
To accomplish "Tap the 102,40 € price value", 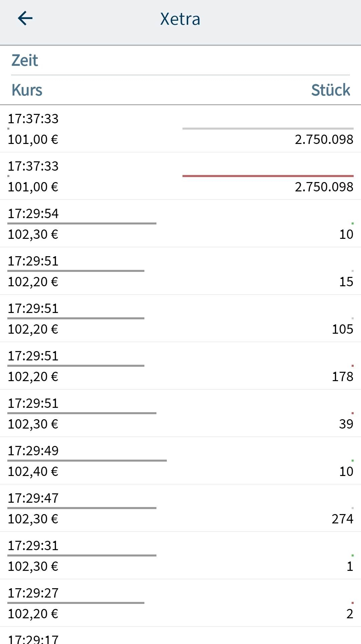I will 33,472.
